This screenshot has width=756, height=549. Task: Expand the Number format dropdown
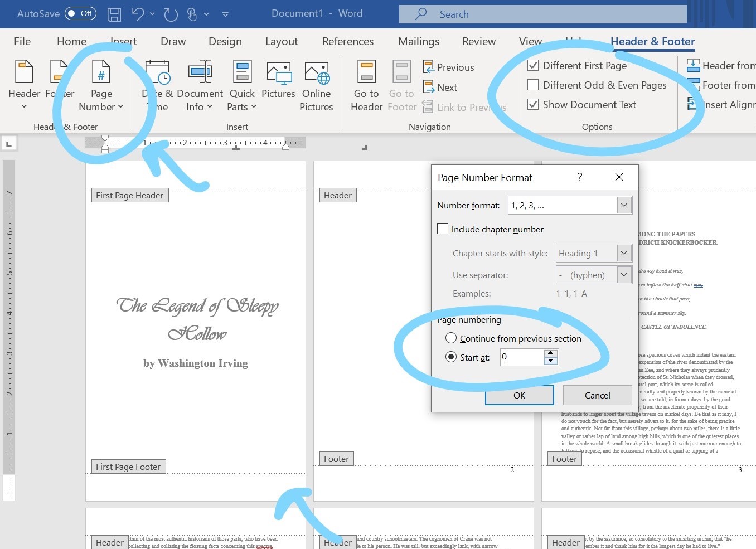click(x=624, y=205)
